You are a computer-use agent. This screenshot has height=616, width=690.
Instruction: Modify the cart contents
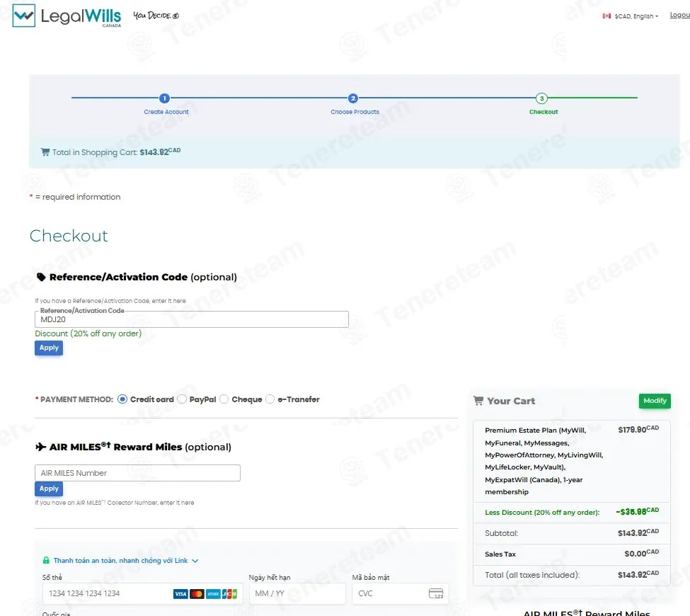[x=655, y=401]
